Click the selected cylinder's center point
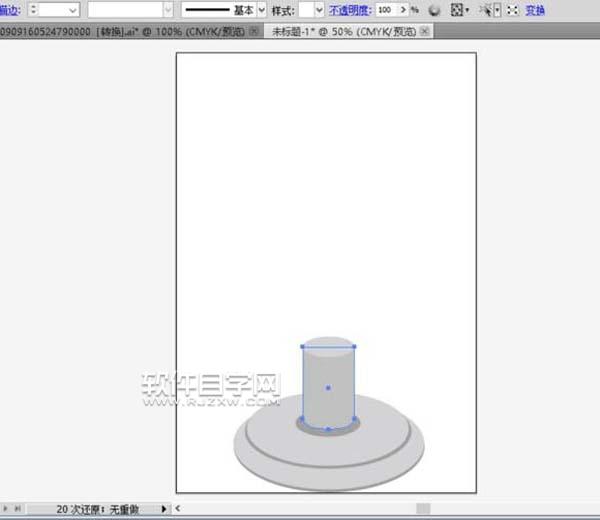 pyautogui.click(x=328, y=387)
